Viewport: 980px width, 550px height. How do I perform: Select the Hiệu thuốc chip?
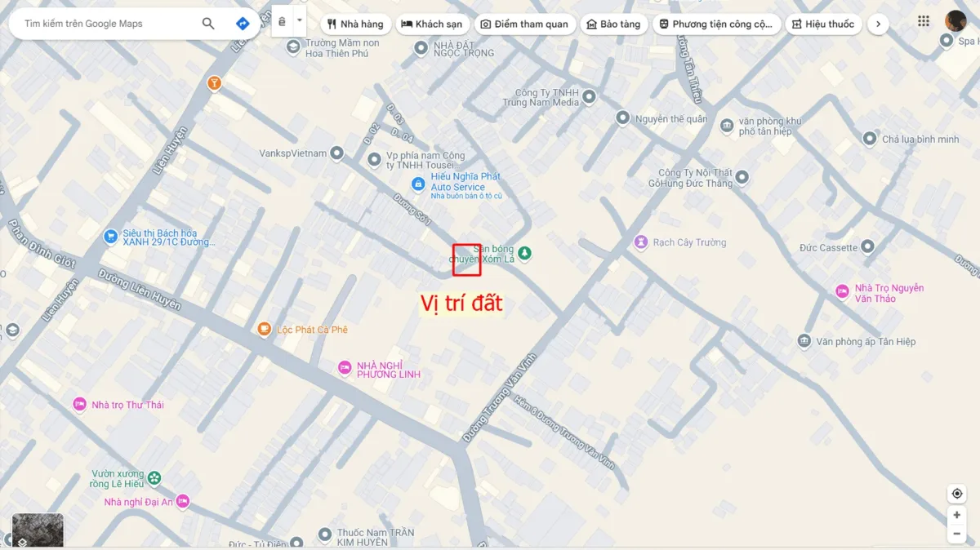click(823, 24)
